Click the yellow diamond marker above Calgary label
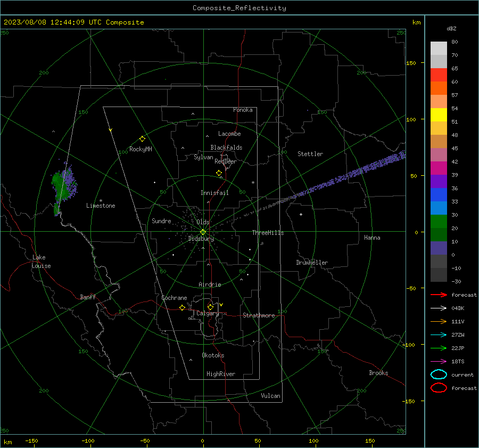The image size is (479, 448). tap(210, 307)
